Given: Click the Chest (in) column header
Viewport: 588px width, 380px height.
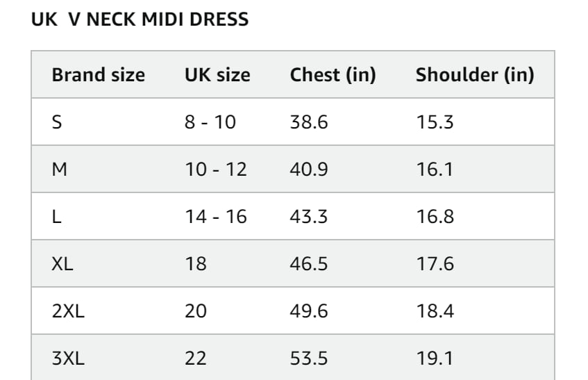Looking at the screenshot, I should (x=333, y=74).
